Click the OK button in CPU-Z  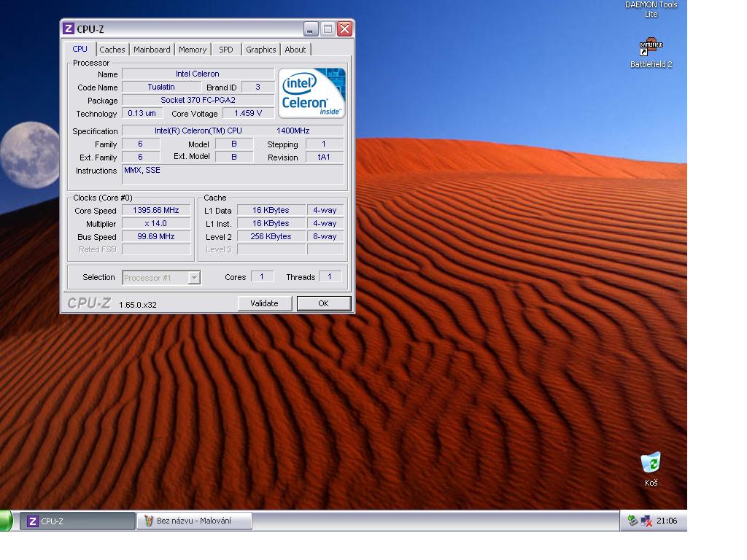pos(323,303)
